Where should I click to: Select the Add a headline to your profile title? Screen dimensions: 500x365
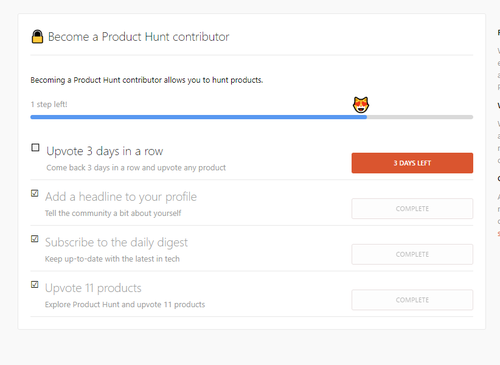coord(121,197)
